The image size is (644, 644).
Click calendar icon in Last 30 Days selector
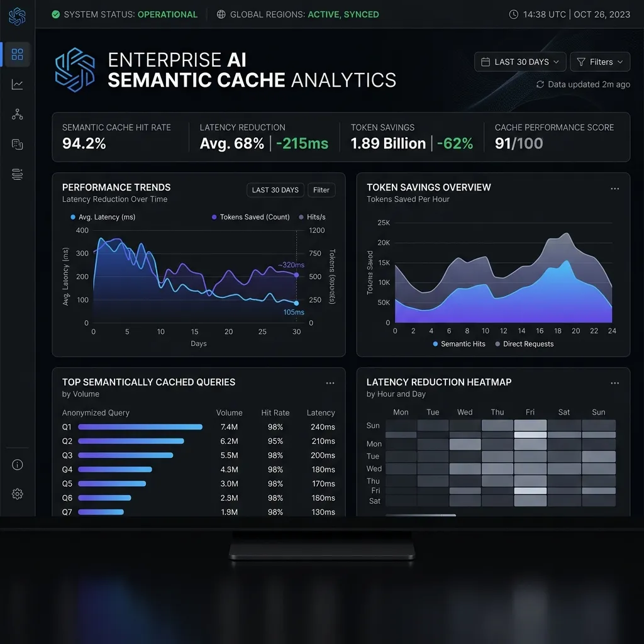486,62
